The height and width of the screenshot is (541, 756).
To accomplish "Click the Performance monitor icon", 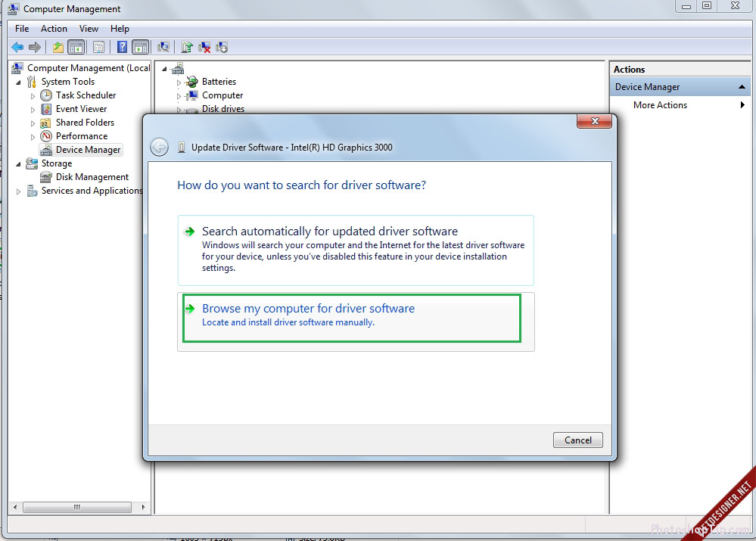I will pos(46,136).
